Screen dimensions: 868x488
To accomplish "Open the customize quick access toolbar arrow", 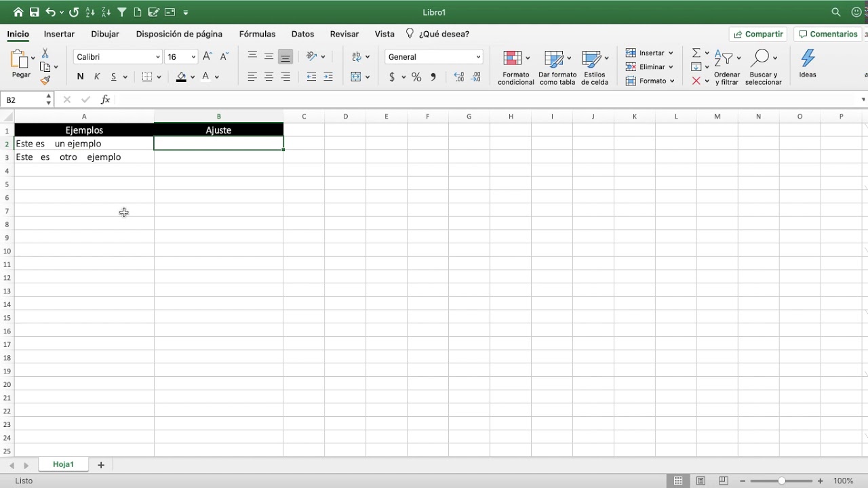I will tap(186, 12).
